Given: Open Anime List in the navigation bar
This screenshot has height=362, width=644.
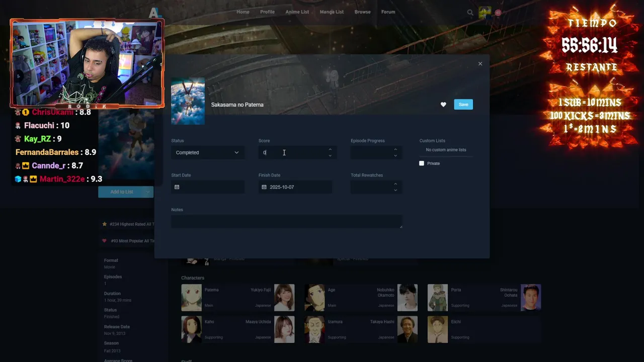Looking at the screenshot, I should tap(297, 12).
